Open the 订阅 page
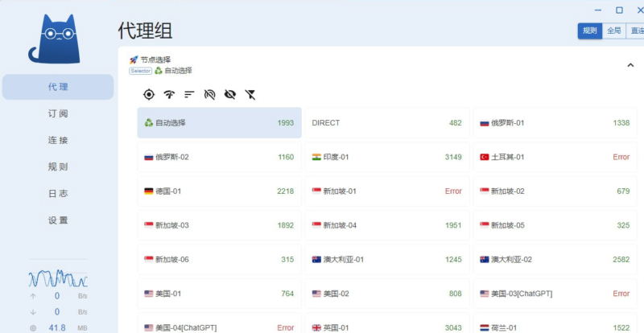 click(58, 113)
